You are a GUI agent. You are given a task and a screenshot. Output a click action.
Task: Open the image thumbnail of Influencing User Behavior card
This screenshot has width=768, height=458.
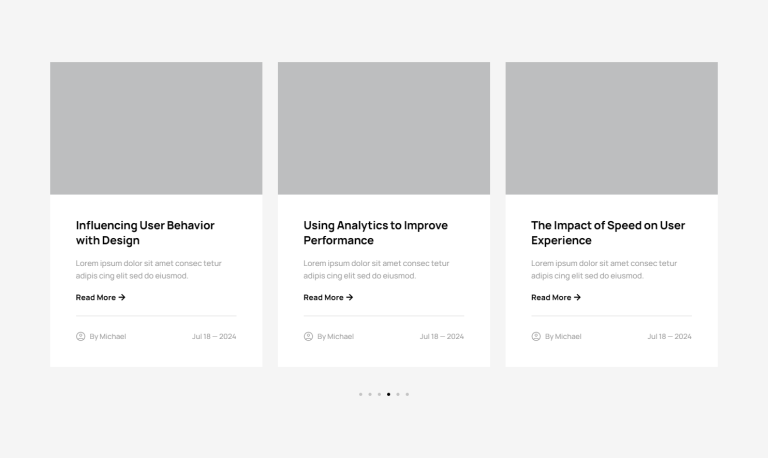pyautogui.click(x=156, y=128)
